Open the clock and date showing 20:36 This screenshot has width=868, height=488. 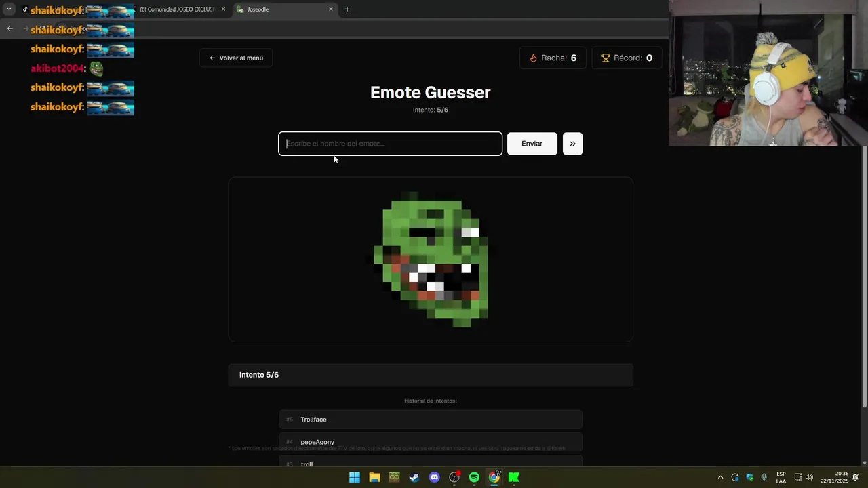834,477
